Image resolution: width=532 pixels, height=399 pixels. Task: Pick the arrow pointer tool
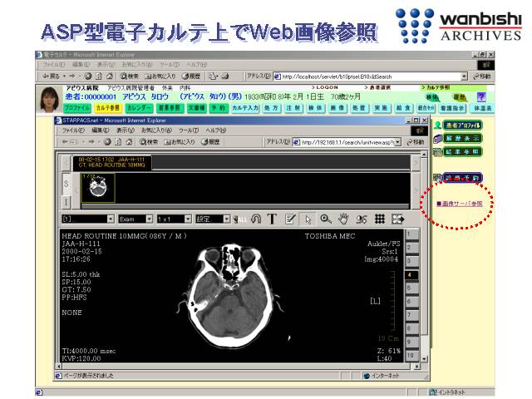click(x=308, y=219)
